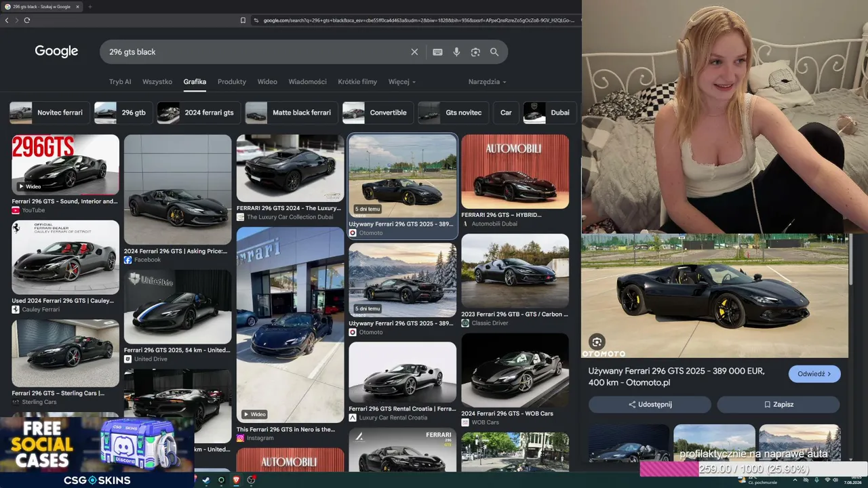Click 'Ferrari 296 GTS - Sound, Interior and...' title
Screen dimensions: 868x488
point(64,201)
